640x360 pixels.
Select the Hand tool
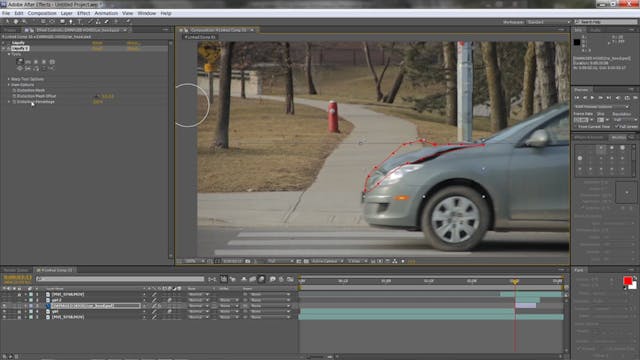coord(16,22)
